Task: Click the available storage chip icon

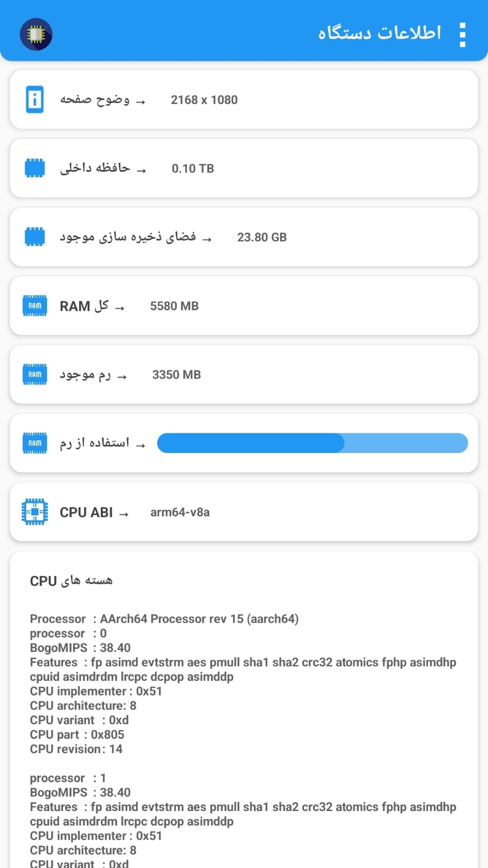Action: pos(35,237)
